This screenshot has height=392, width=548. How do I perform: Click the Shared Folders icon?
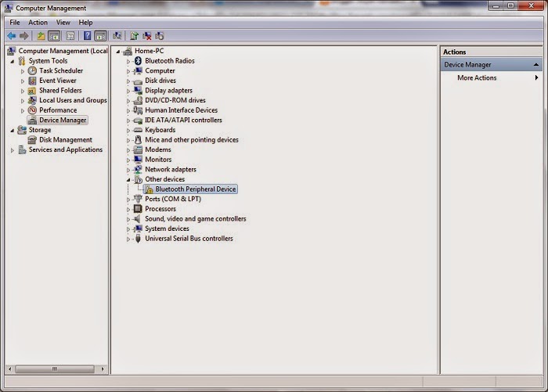(x=32, y=91)
